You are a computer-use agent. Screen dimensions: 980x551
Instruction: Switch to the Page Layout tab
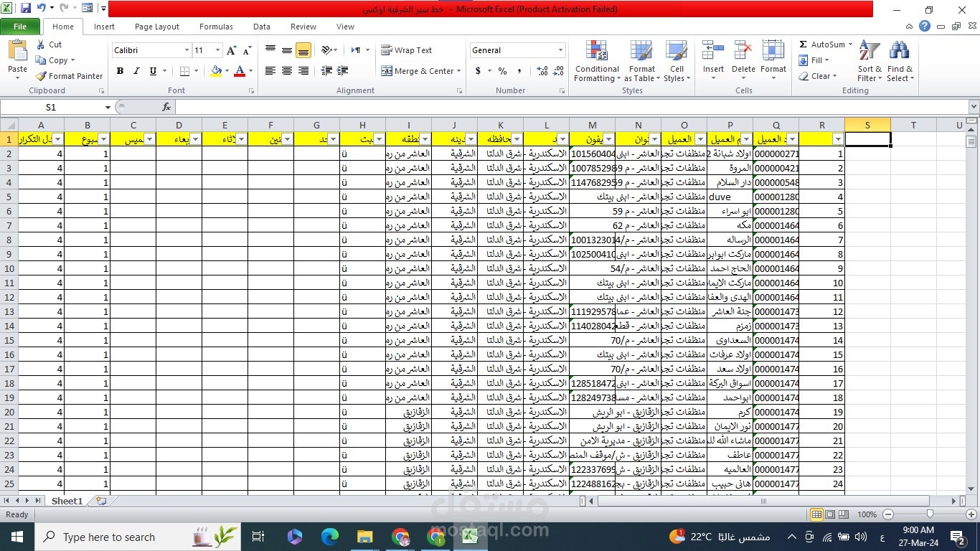157,27
